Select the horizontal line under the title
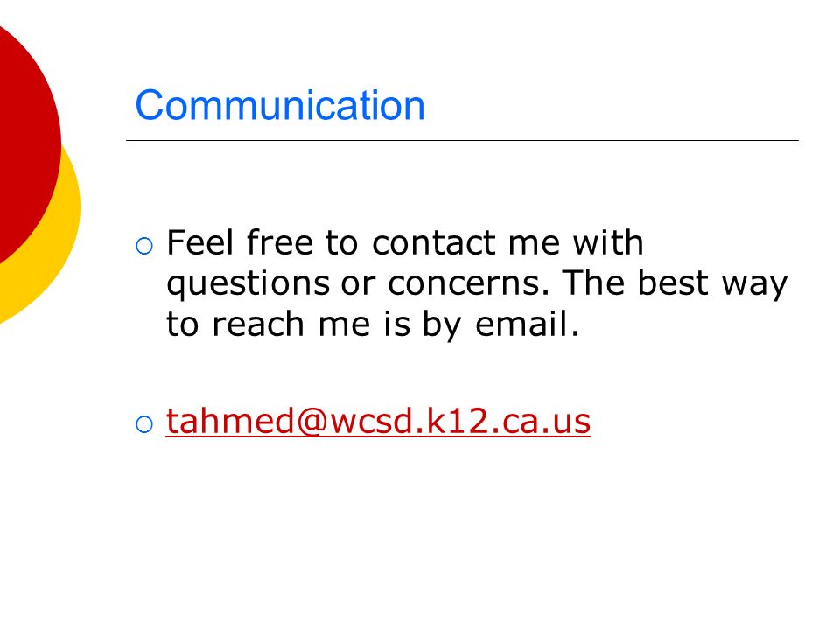Screen dimensions: 840x630 tap(462, 140)
